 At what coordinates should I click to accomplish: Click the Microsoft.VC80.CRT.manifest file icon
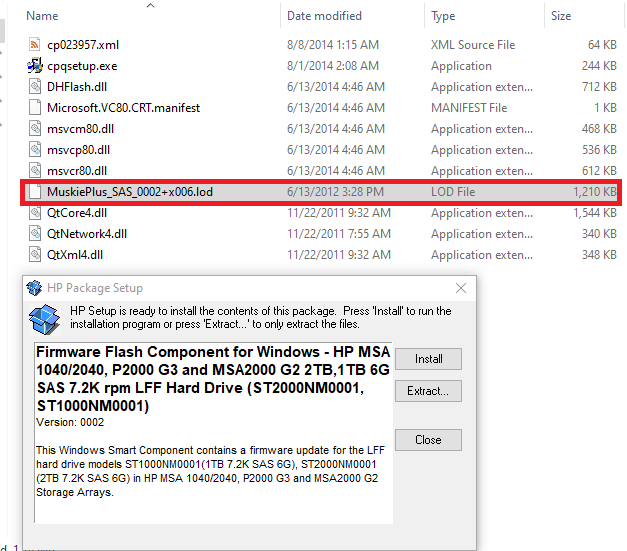(35, 108)
